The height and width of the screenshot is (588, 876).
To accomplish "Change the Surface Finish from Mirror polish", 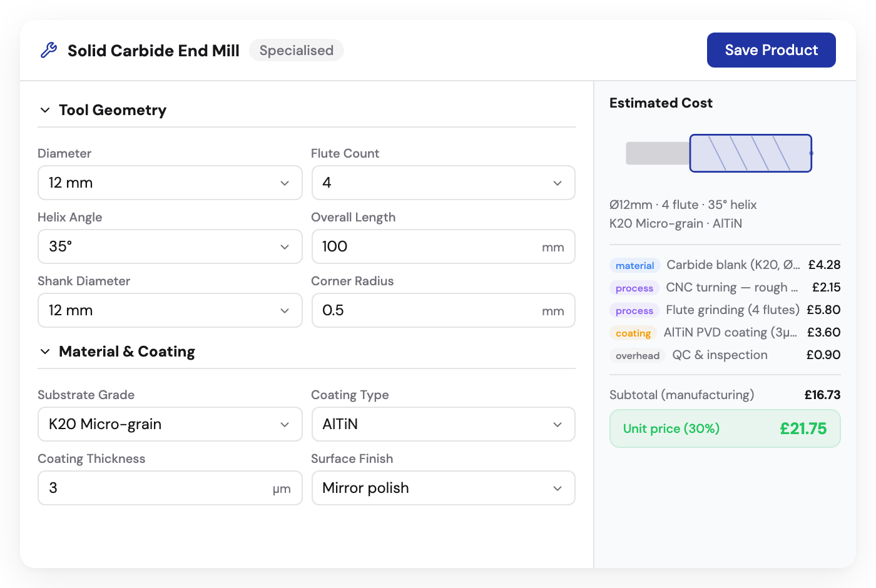I will point(443,488).
